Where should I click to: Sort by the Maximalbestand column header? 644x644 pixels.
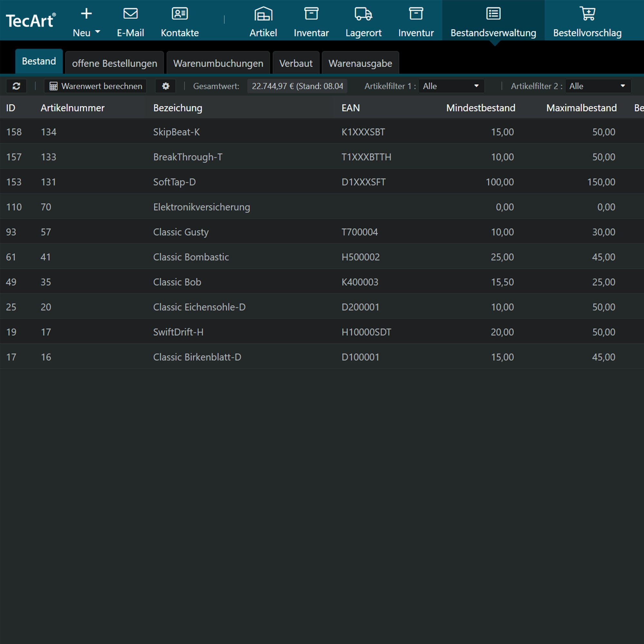tap(581, 108)
